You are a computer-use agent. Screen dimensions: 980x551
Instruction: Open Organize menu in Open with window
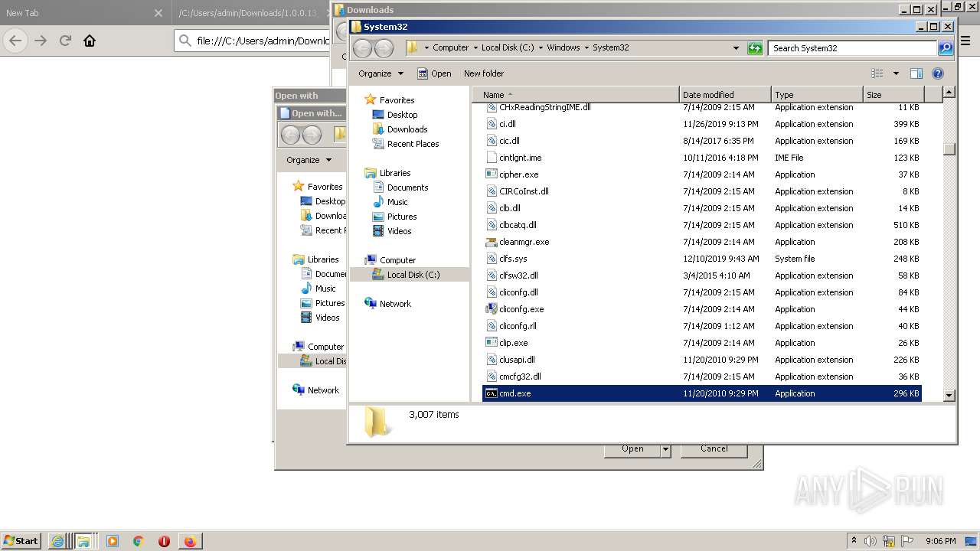pyautogui.click(x=309, y=160)
